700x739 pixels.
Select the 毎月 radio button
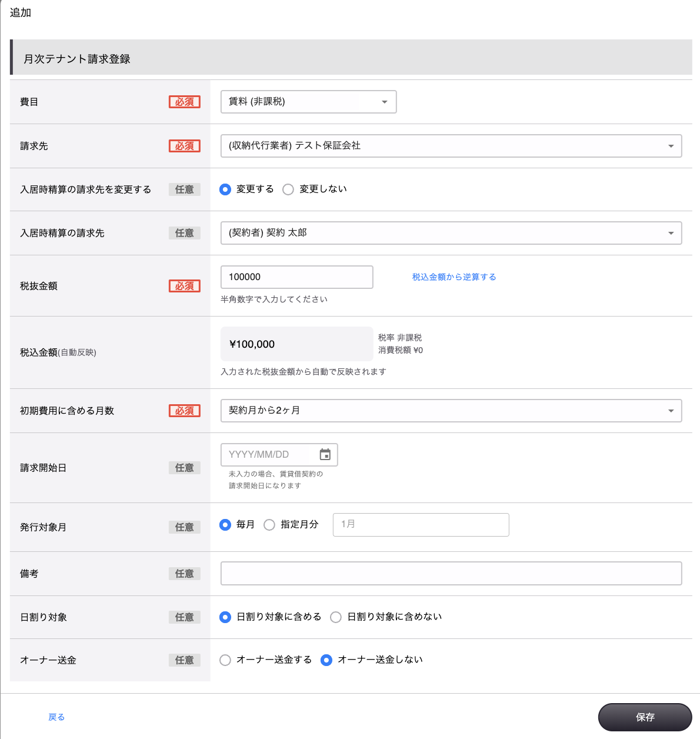225,525
